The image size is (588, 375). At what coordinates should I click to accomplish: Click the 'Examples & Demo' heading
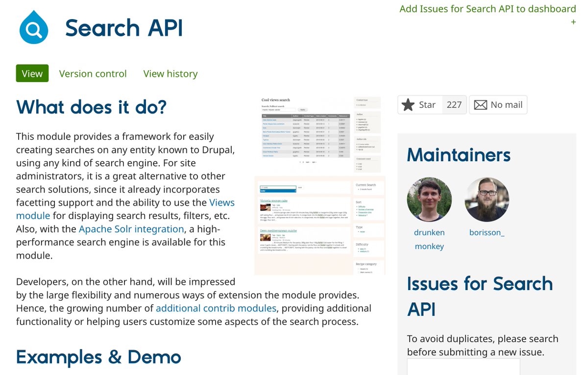coord(98,357)
